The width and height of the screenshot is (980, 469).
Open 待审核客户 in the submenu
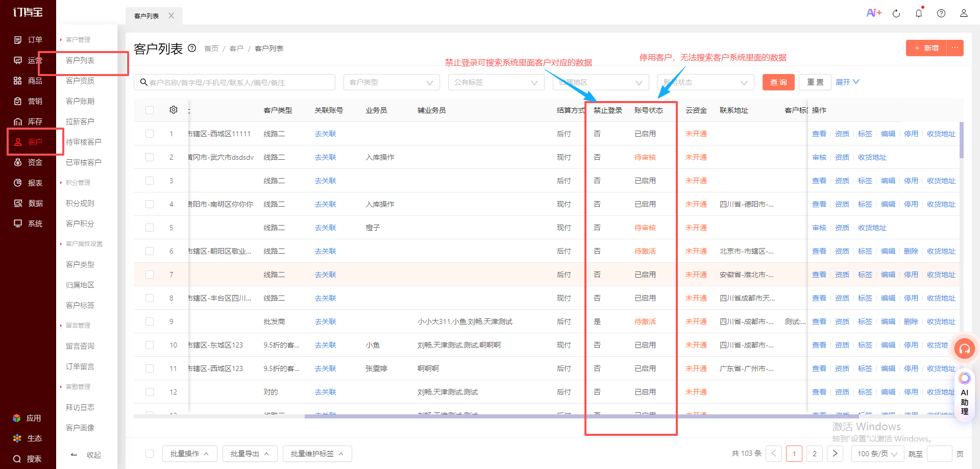pyautogui.click(x=84, y=142)
